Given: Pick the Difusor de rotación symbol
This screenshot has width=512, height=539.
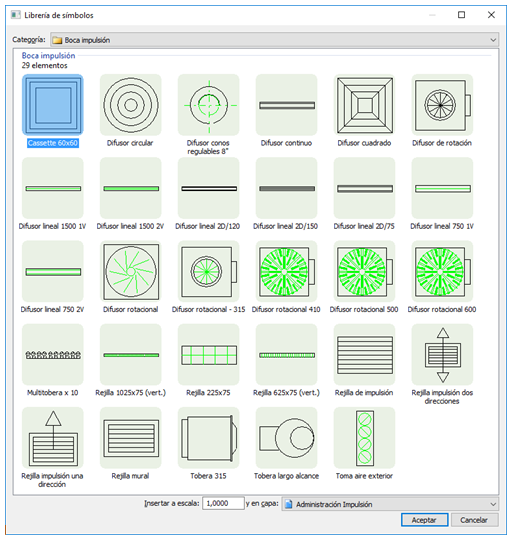Looking at the screenshot, I should click(x=442, y=105).
